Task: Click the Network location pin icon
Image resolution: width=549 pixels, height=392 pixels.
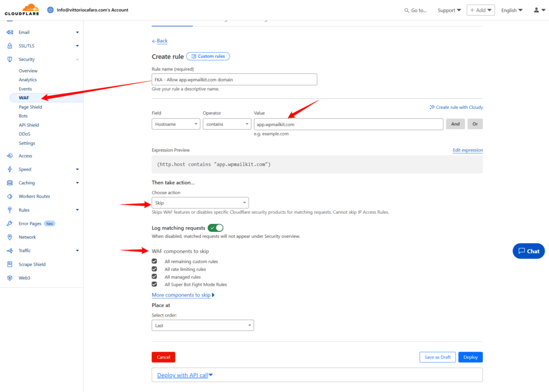Action: click(x=10, y=237)
